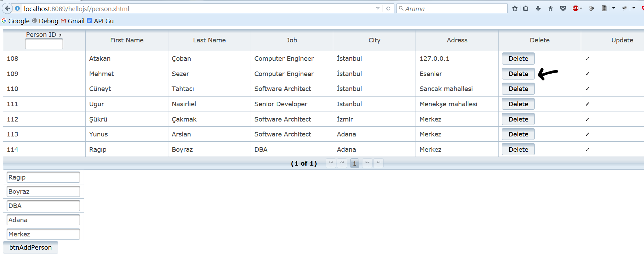This screenshot has height=259, width=644.
Task: Open site info icon in address bar
Action: pos(17,8)
